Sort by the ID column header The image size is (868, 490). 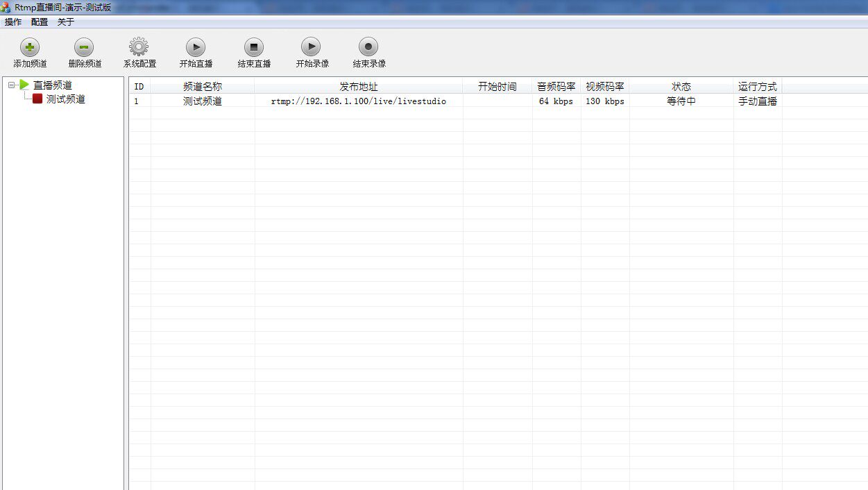click(139, 87)
